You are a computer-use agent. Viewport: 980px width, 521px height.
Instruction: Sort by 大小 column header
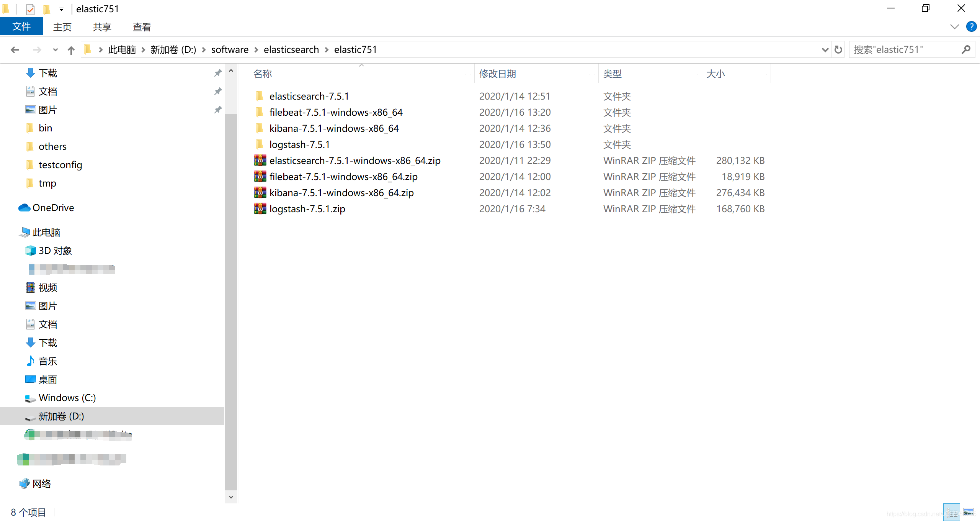715,74
